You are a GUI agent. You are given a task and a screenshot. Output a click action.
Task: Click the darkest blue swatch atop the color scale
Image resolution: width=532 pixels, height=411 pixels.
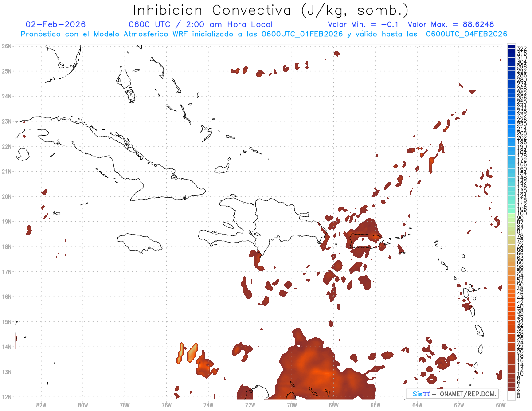click(x=511, y=47)
